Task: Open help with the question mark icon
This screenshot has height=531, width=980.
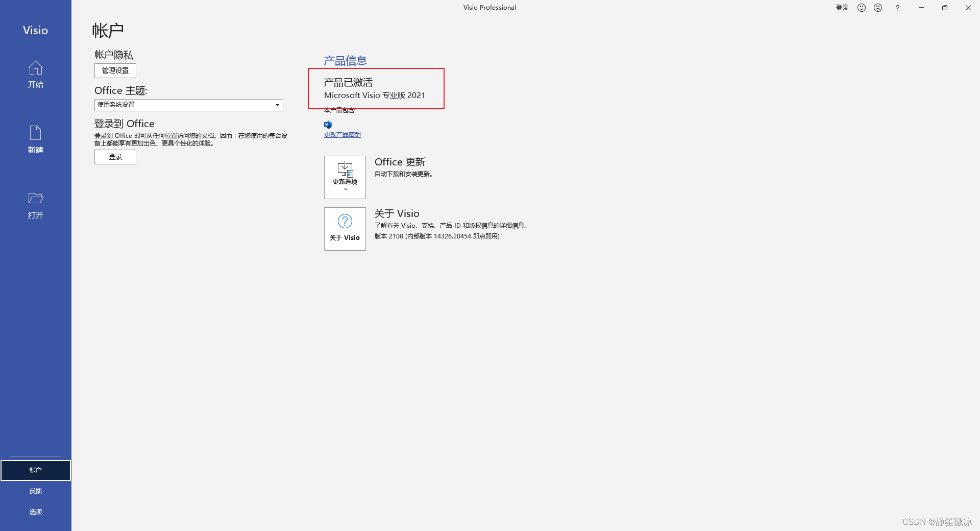Action: point(897,8)
